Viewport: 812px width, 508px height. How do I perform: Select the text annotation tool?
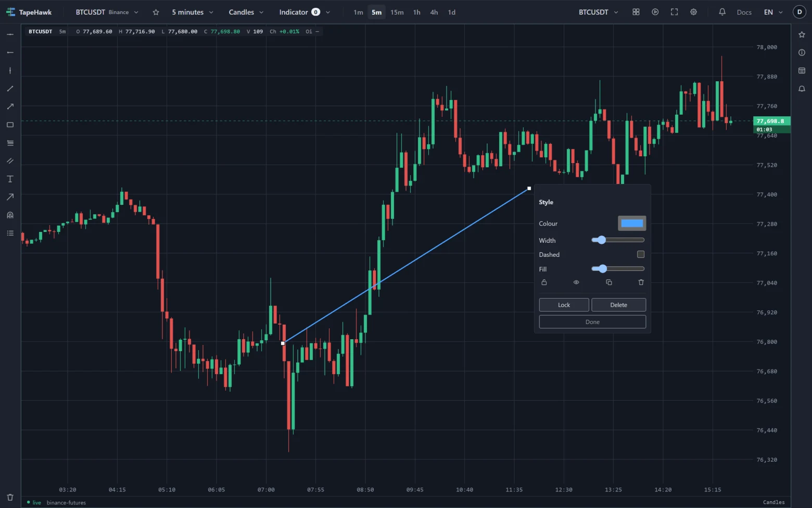pyautogui.click(x=10, y=179)
